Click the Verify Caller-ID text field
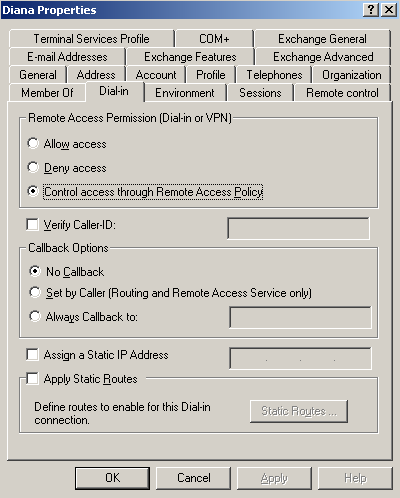This screenshot has width=400, height=498. click(x=298, y=228)
